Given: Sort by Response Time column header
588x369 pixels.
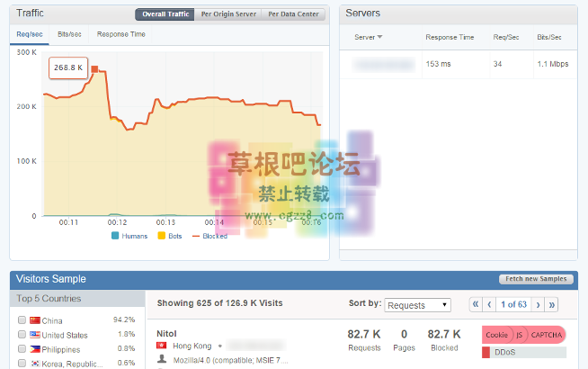Looking at the screenshot, I should (x=450, y=37).
